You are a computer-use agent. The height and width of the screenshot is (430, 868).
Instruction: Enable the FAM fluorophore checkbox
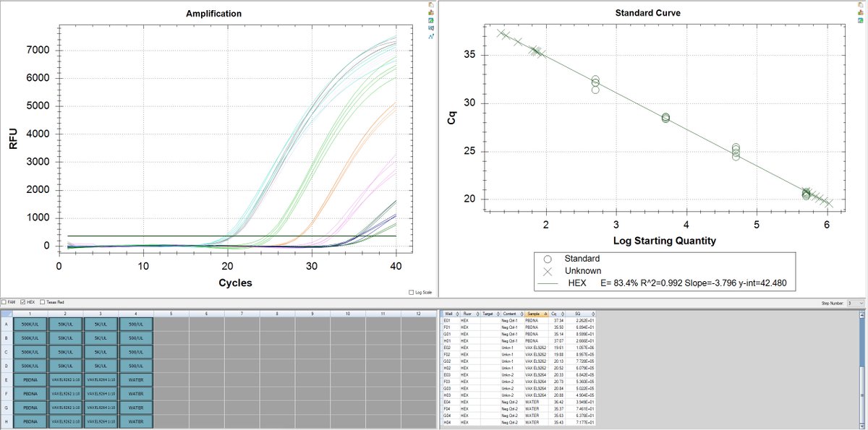[4, 302]
